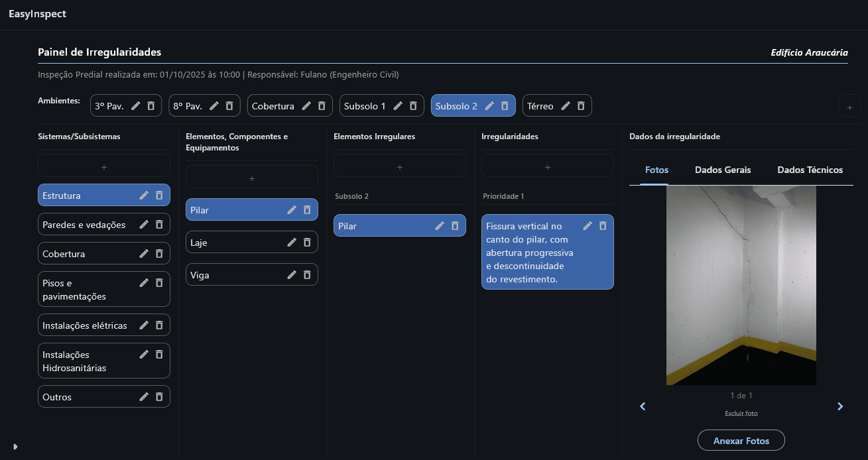This screenshot has width=868, height=460.
Task: Delete the Paredes e vedações system
Action: coord(159,225)
